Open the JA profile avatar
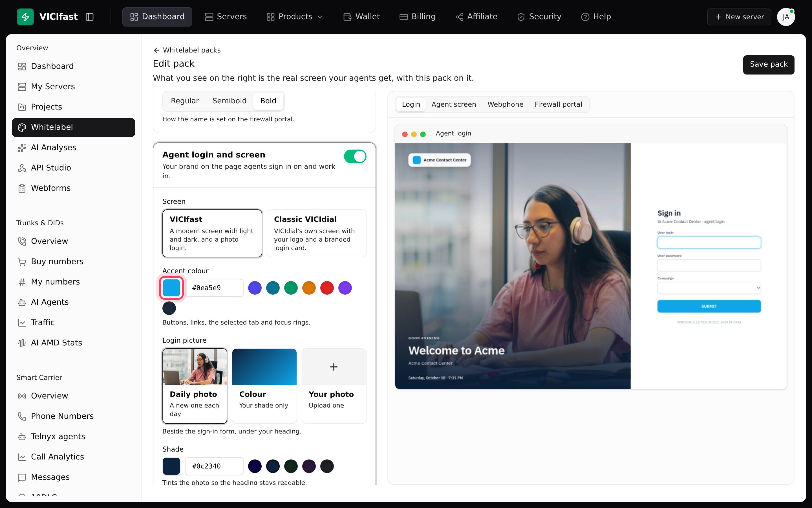Viewport: 812px width, 508px height. click(x=785, y=17)
